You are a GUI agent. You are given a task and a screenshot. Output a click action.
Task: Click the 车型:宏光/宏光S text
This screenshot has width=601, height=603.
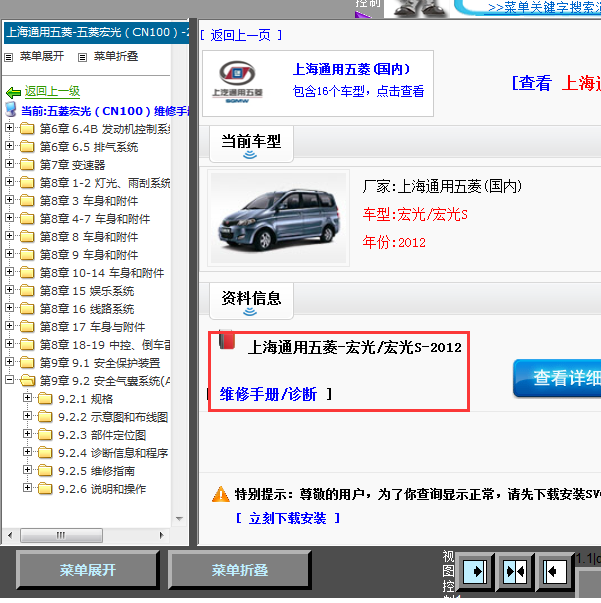tap(415, 215)
